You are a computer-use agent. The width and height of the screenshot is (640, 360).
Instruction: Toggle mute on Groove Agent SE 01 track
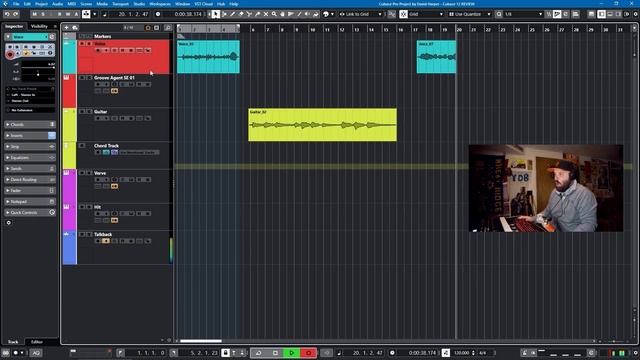coord(82,78)
